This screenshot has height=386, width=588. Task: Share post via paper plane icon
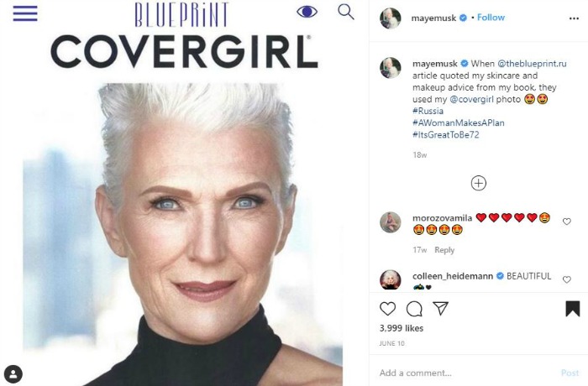point(439,308)
